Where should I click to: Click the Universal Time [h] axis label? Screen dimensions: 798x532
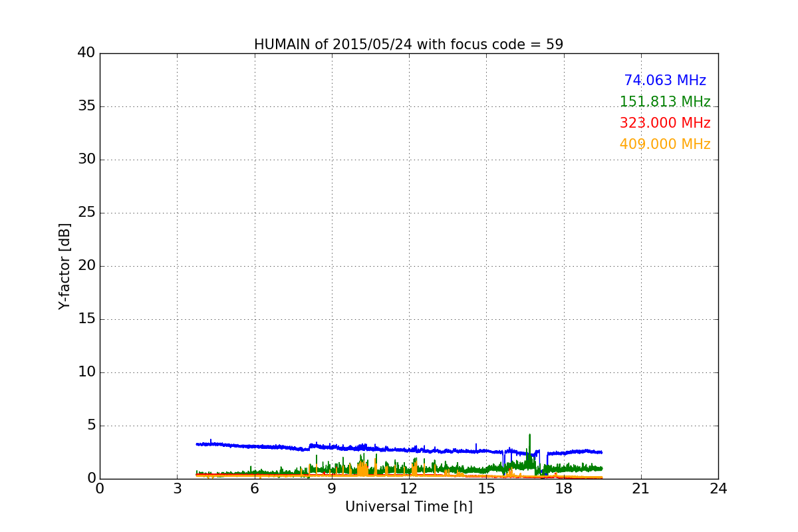408,507
